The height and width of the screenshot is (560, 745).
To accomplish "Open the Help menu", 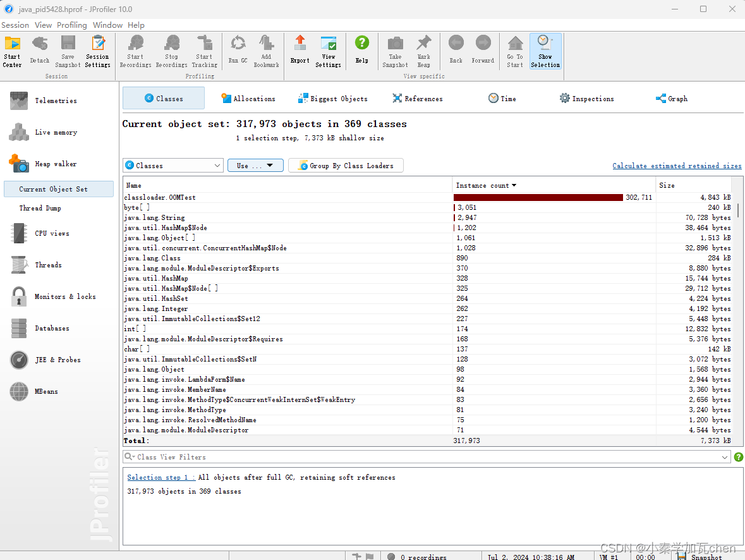I will tap(136, 25).
